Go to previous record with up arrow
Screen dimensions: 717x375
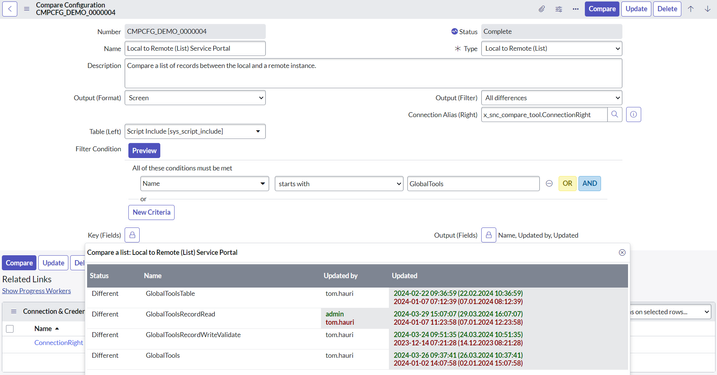(x=690, y=9)
